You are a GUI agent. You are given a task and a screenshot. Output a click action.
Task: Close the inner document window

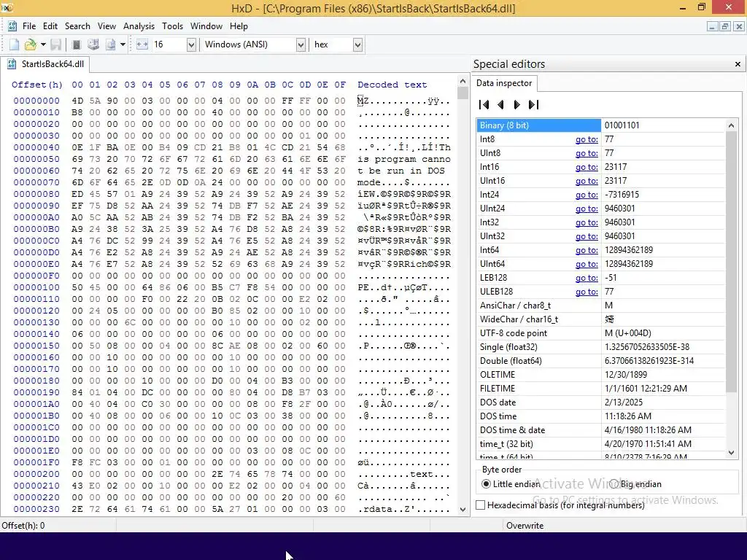[738, 27]
